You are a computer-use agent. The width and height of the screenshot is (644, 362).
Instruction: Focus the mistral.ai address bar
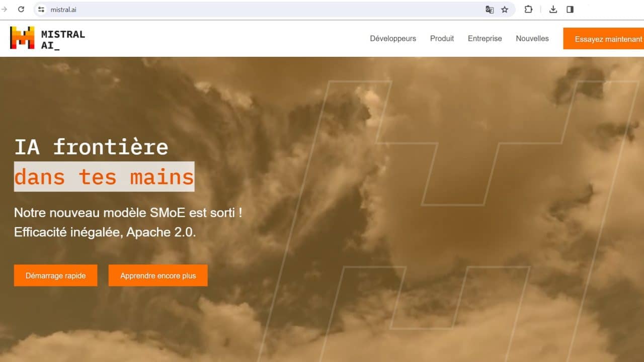click(252, 10)
